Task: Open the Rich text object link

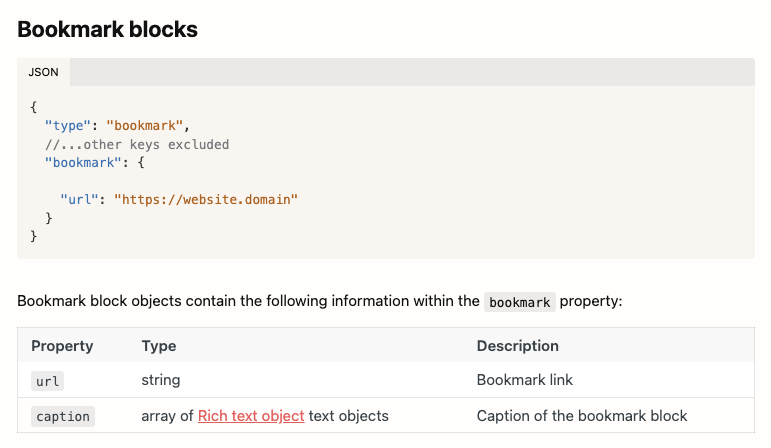Action: [251, 416]
